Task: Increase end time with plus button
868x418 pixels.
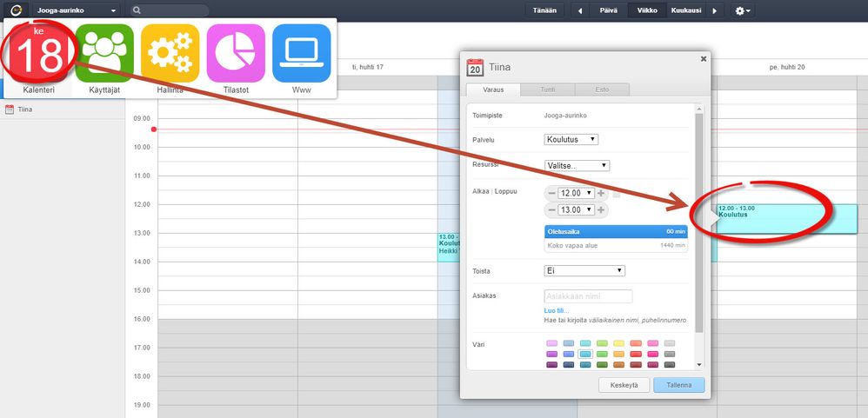Action: (601, 210)
